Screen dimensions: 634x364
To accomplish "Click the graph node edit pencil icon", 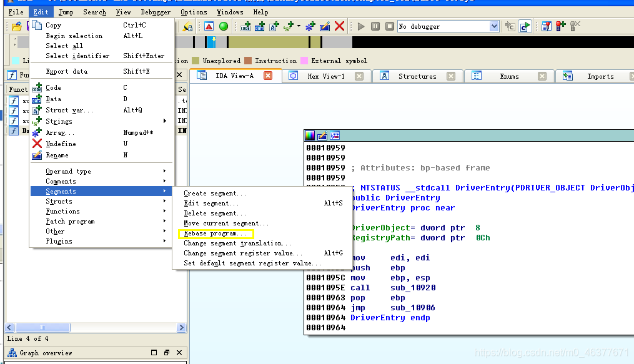I will (322, 135).
